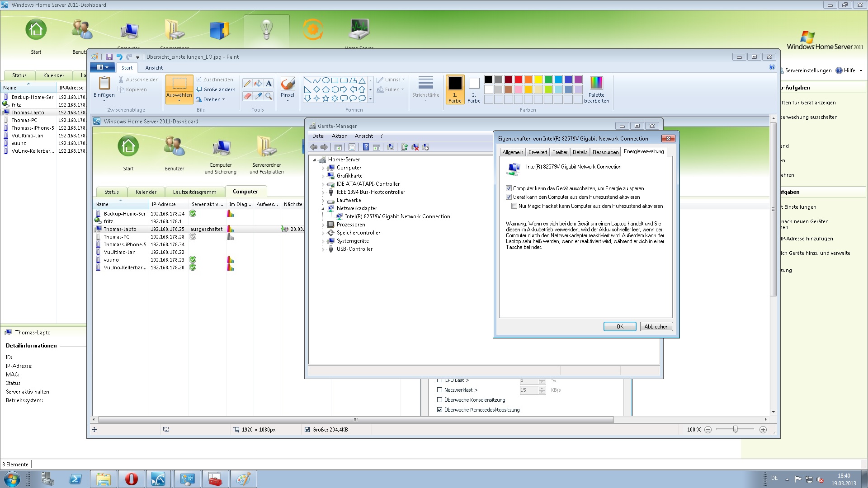Screen dimensions: 868x488
Task: Collapse the Netzwerkadapter tree node
Action: [x=323, y=209]
